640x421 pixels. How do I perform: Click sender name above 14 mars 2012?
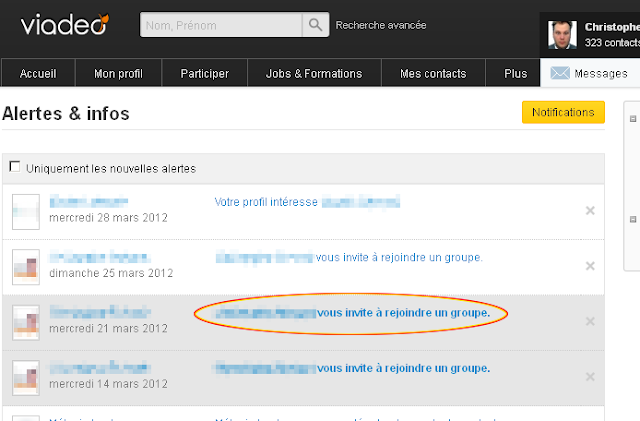click(100, 368)
